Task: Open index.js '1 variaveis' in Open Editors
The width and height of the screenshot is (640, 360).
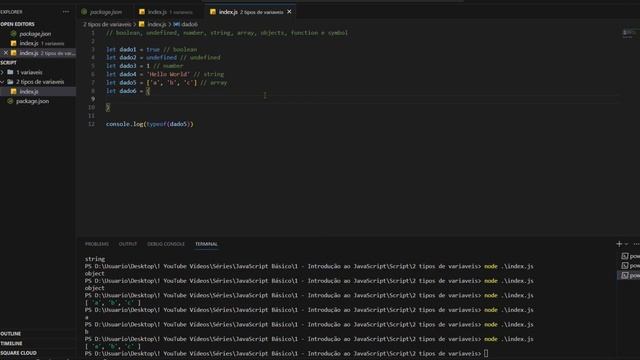Action: pyautogui.click(x=38, y=43)
